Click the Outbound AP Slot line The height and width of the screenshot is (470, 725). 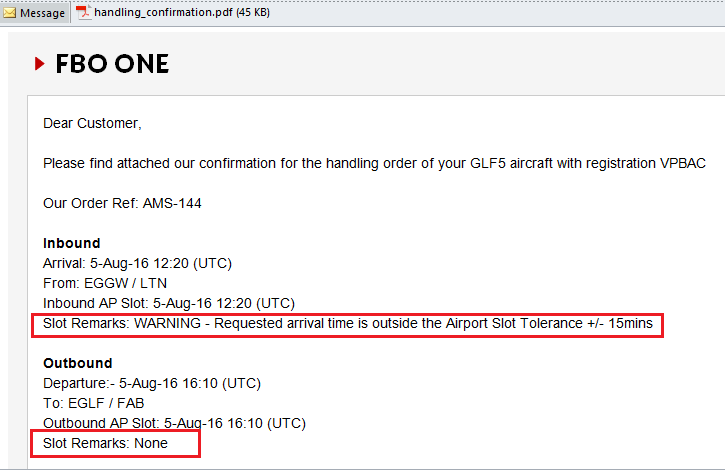174,423
